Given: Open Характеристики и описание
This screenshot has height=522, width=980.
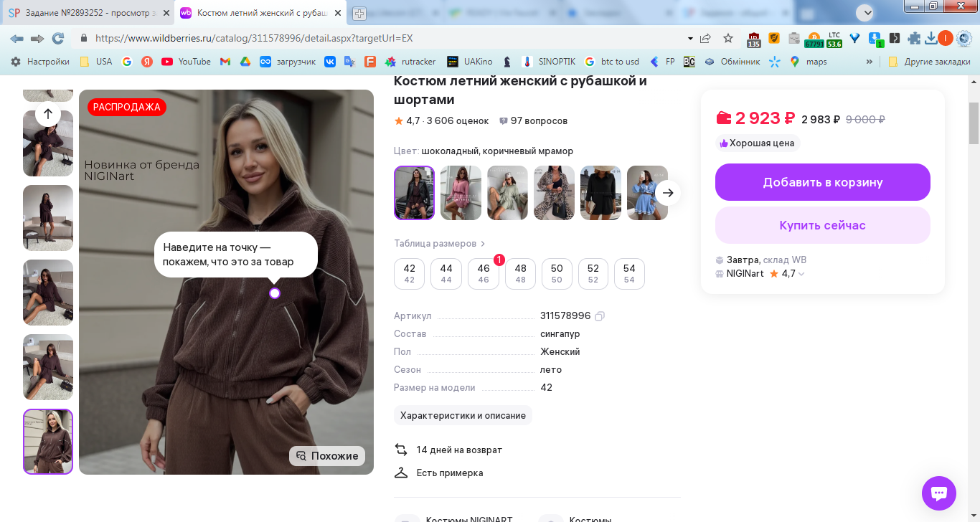Looking at the screenshot, I should click(463, 416).
